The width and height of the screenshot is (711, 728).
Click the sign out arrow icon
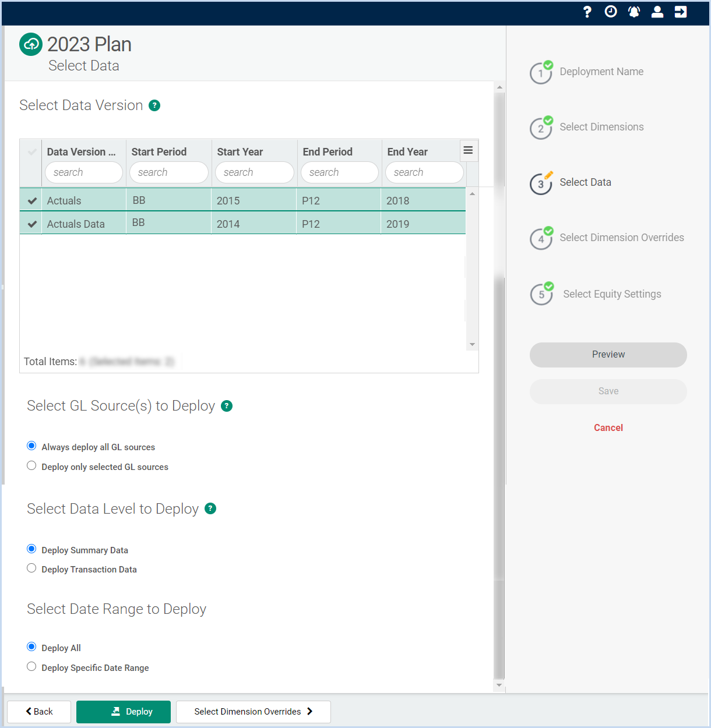point(681,12)
